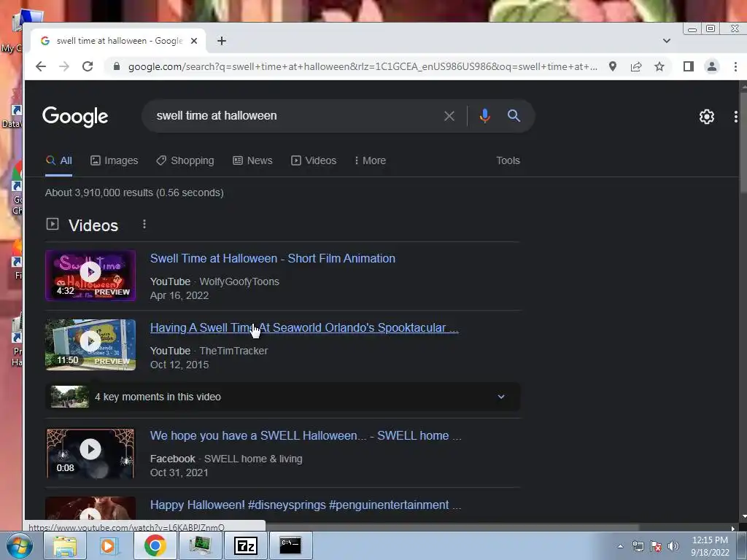Switch to the News tab

tap(252, 160)
